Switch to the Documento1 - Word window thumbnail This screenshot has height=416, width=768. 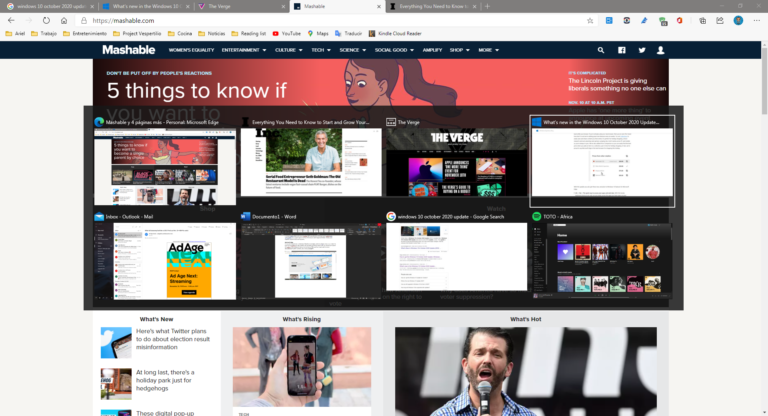click(x=311, y=256)
